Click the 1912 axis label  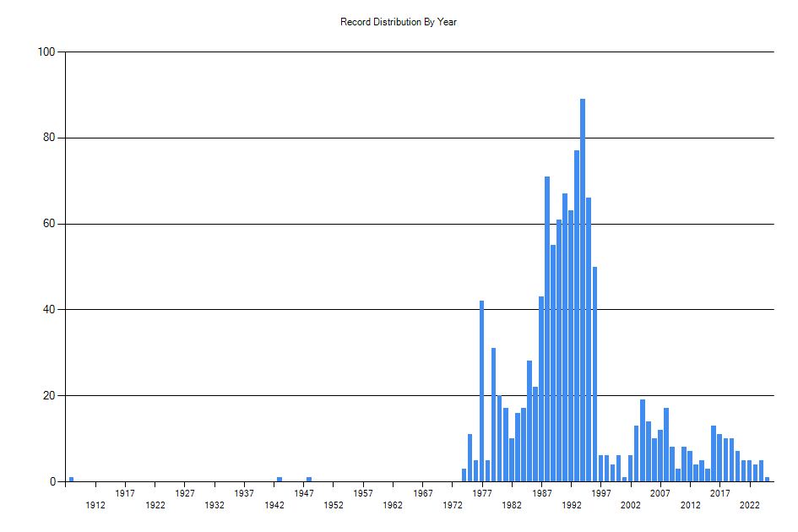coord(95,504)
